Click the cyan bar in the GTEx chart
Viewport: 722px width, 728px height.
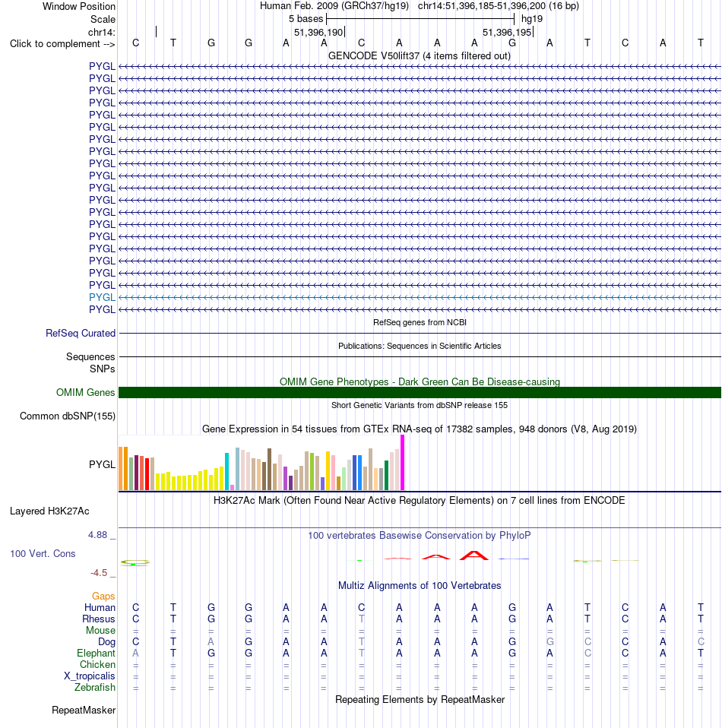[x=227, y=471]
